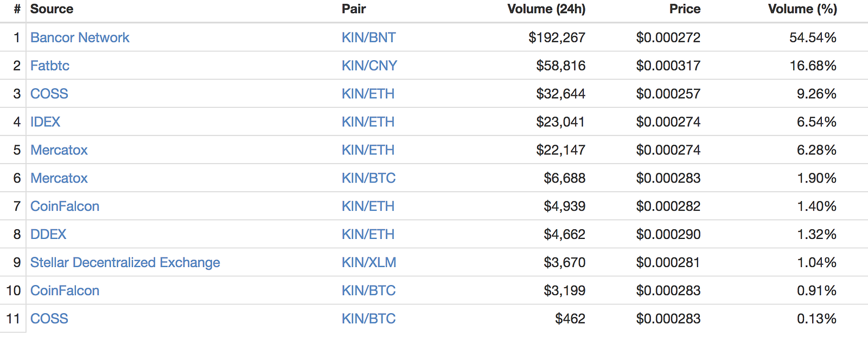
Task: Click Mercatox link in row 5
Action: pos(59,150)
